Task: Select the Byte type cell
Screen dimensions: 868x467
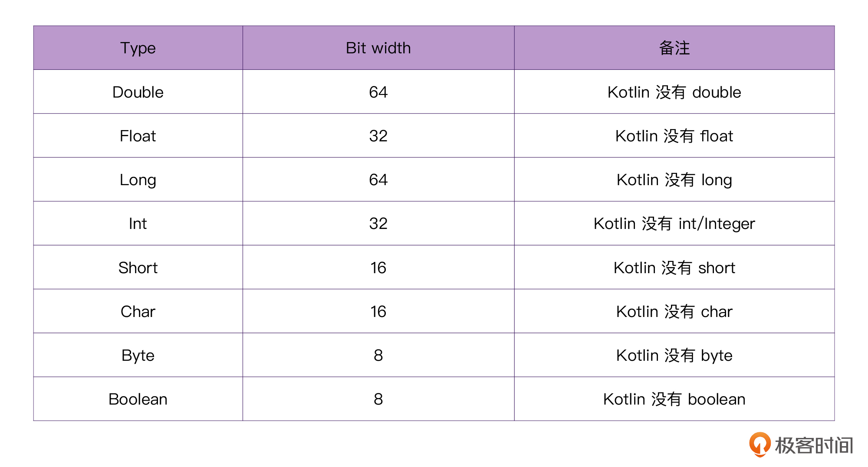Action: pyautogui.click(x=138, y=356)
